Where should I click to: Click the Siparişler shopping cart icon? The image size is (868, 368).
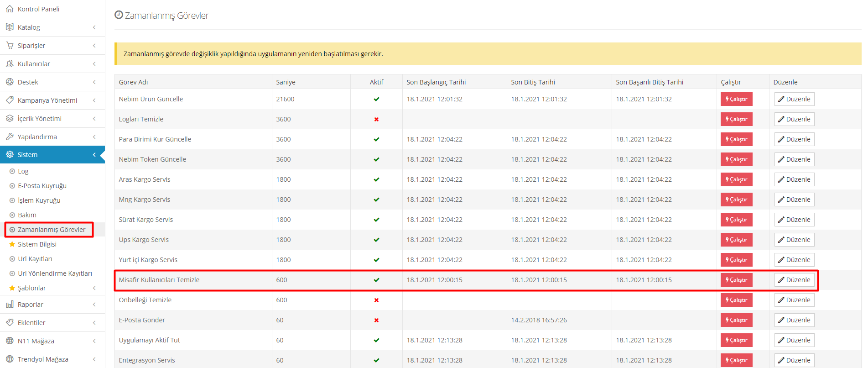(10, 46)
